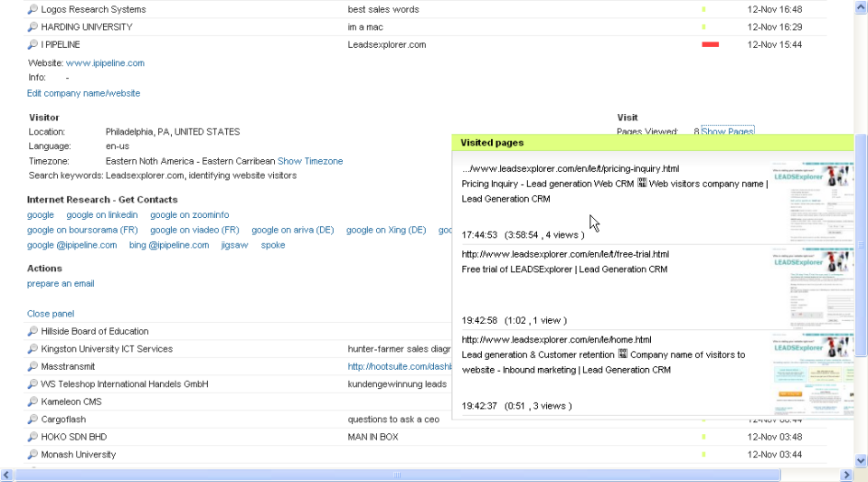
Task: Click pricing-inquiry.html URL in Visited pages
Action: tap(571, 169)
